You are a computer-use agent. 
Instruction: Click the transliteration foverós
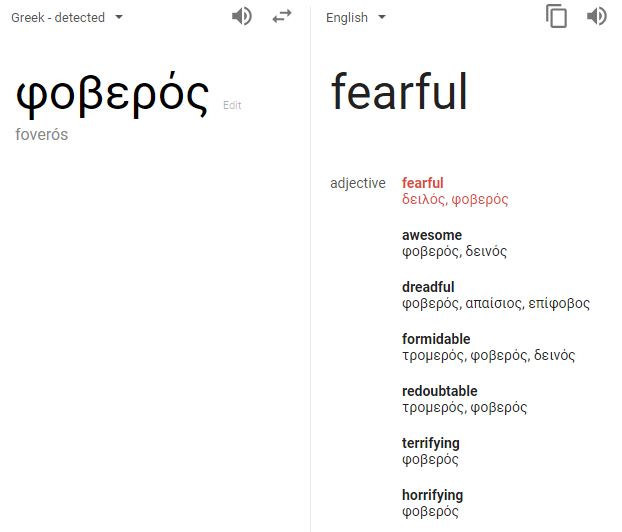[x=42, y=134]
